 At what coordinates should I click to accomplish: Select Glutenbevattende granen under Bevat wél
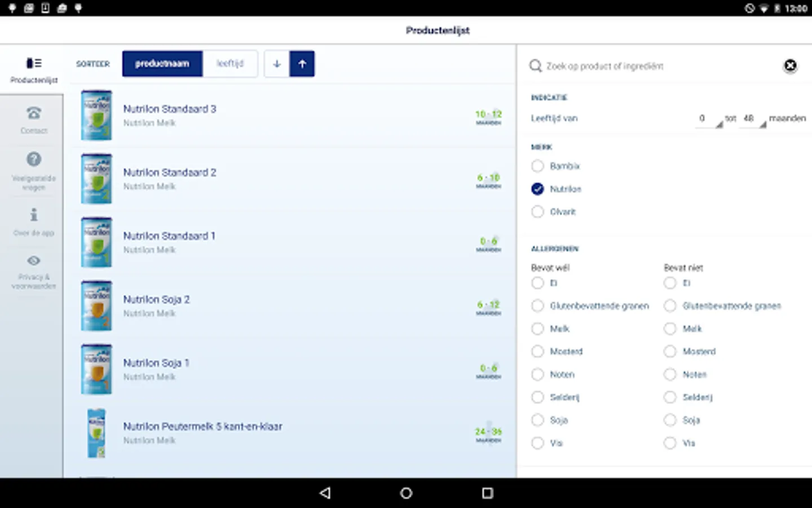click(537, 306)
